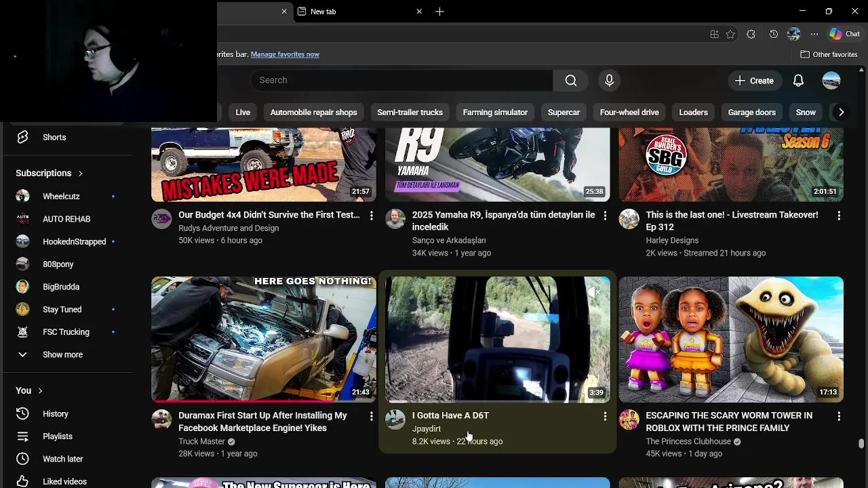Open options for Duramax First Start video
The height and width of the screenshot is (488, 868).
(x=371, y=416)
